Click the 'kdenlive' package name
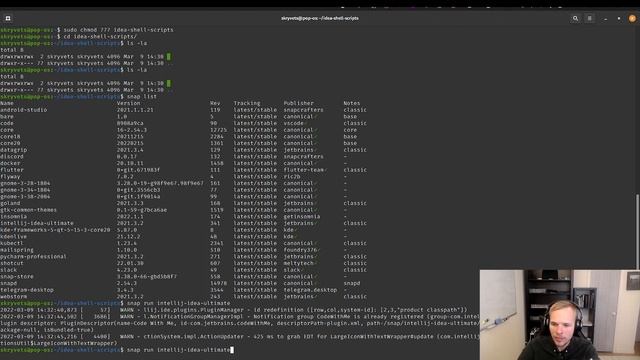The image size is (640, 360). point(13,236)
